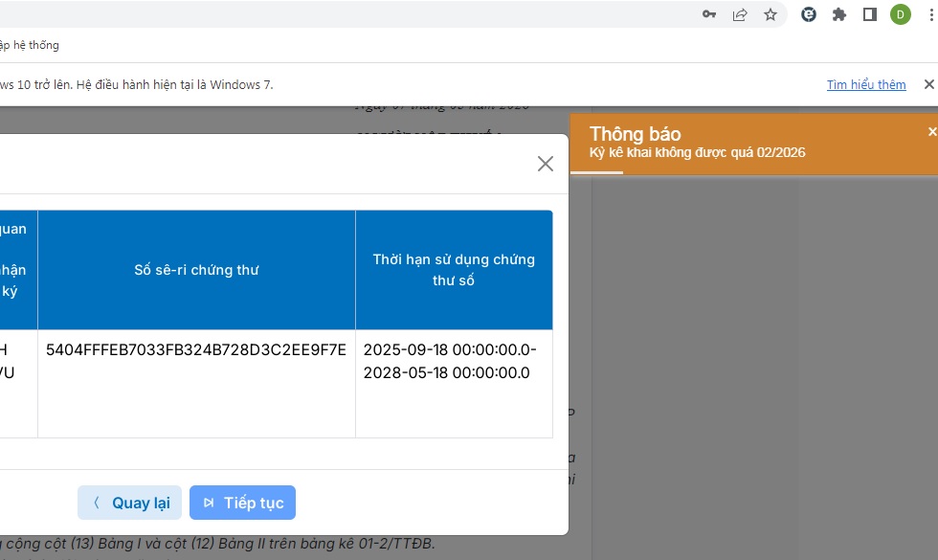The width and height of the screenshot is (938, 560).
Task: Open the share page icon
Action: tap(740, 14)
